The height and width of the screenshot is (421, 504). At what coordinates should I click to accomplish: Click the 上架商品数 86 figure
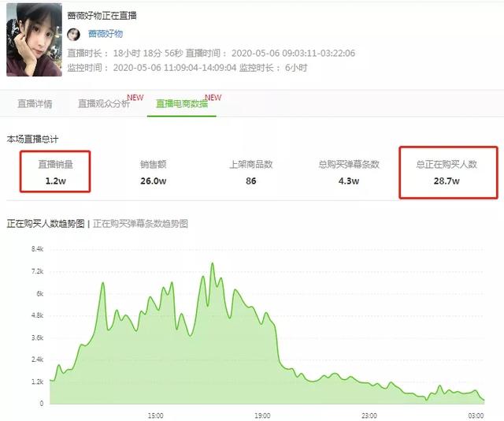pyautogui.click(x=251, y=181)
